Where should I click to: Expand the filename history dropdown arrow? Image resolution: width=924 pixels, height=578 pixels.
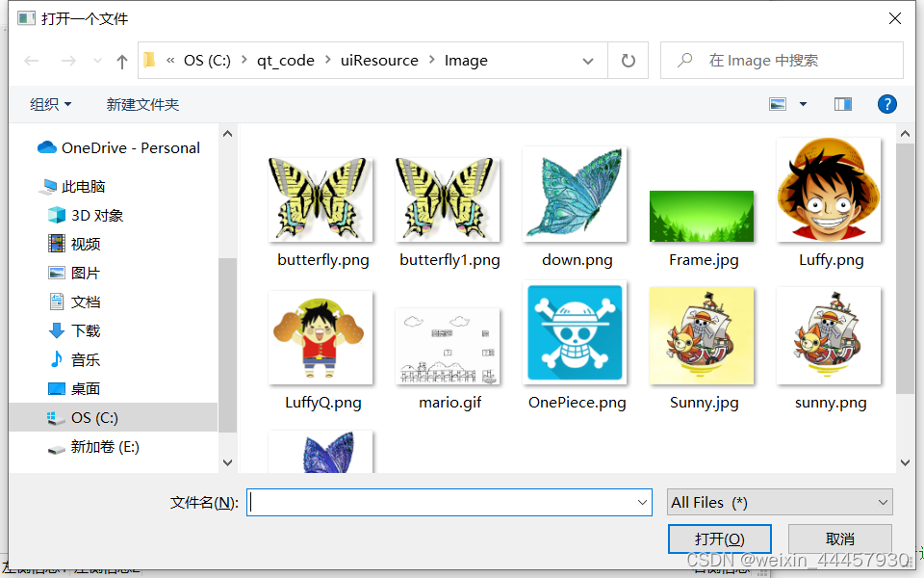[x=642, y=503]
